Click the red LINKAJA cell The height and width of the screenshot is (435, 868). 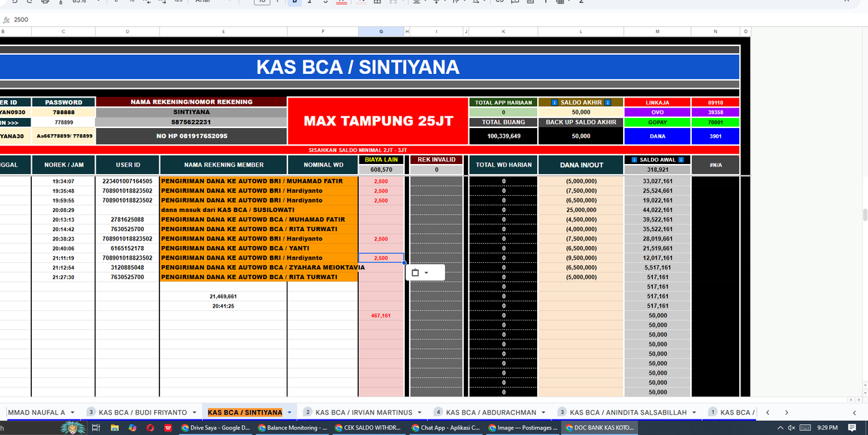(657, 102)
